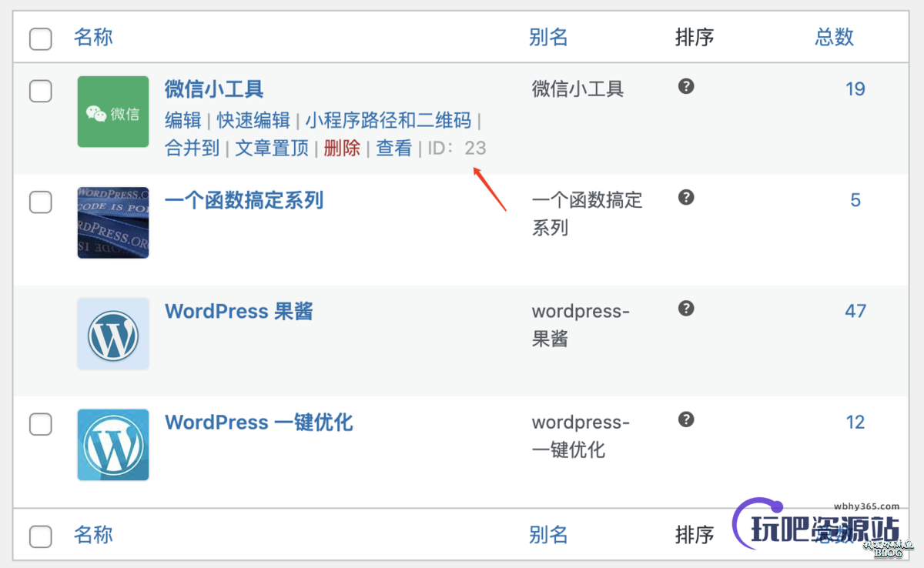Open the green 微信 thumbnail image
This screenshot has height=568, width=924.
tap(113, 112)
